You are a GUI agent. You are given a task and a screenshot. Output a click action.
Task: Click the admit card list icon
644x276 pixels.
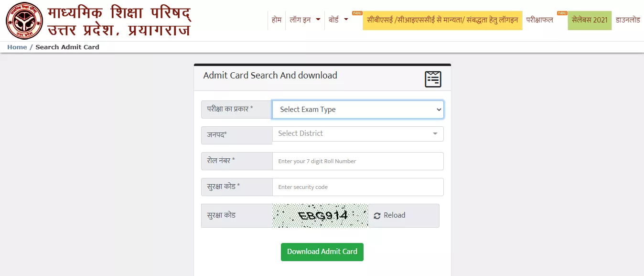coord(433,79)
